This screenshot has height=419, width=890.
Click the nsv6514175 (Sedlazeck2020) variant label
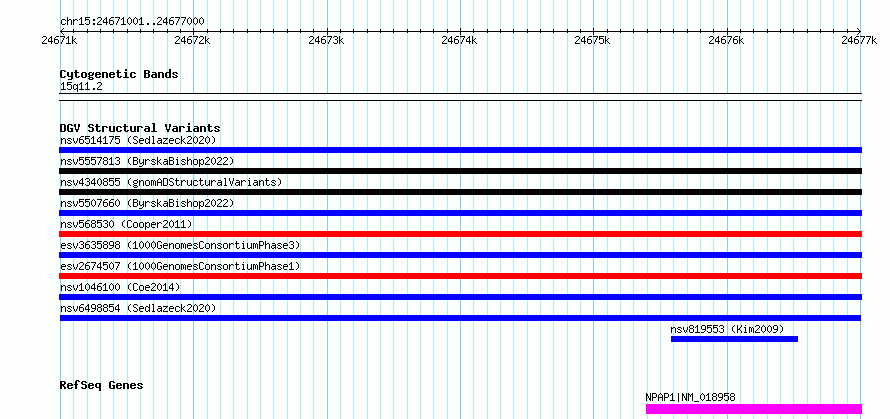pyautogui.click(x=138, y=140)
